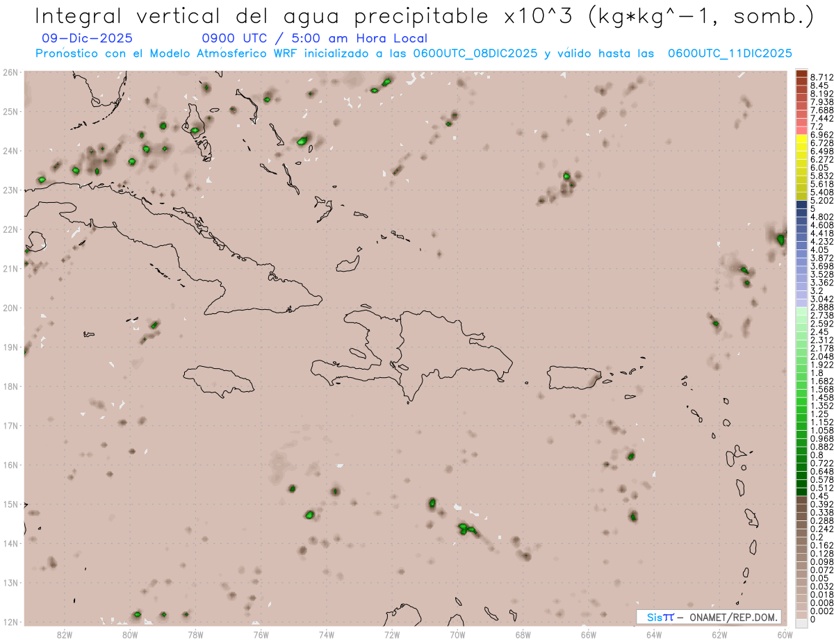The width and height of the screenshot is (834, 644).
Task: Click the 'SisPI' logo text
Action: 660,617
